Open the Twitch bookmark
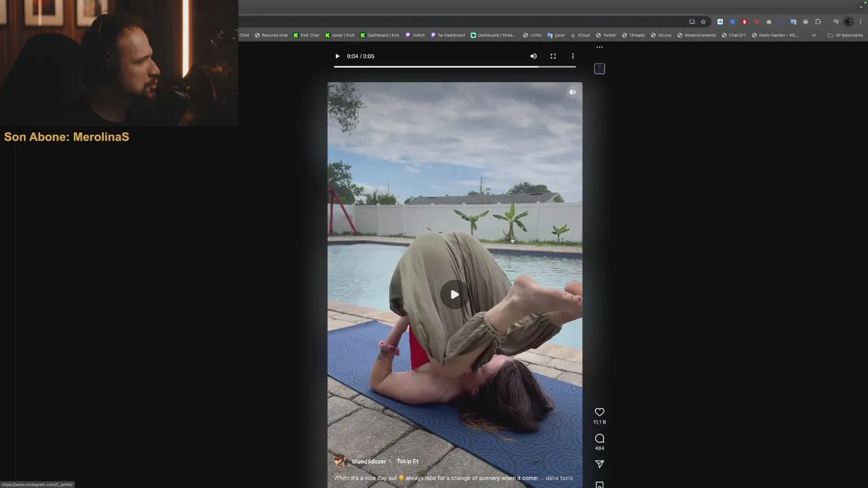This screenshot has width=868, height=488. pyautogui.click(x=415, y=35)
